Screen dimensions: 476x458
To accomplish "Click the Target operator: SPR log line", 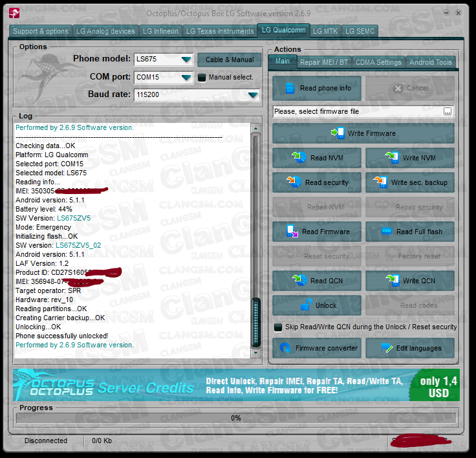I will (x=49, y=290).
